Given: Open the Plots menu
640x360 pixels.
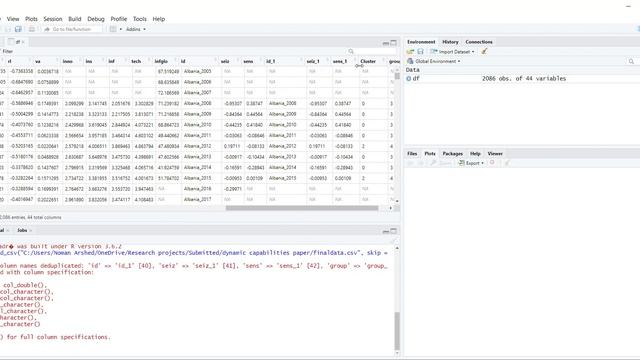Looking at the screenshot, I should click(x=31, y=19).
